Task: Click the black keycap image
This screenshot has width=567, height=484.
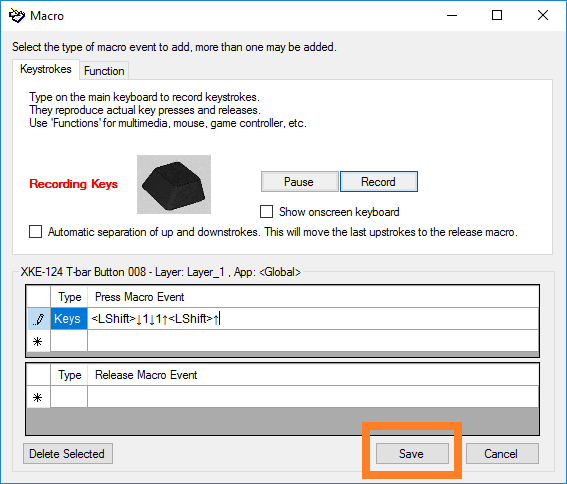Action: coord(174,184)
